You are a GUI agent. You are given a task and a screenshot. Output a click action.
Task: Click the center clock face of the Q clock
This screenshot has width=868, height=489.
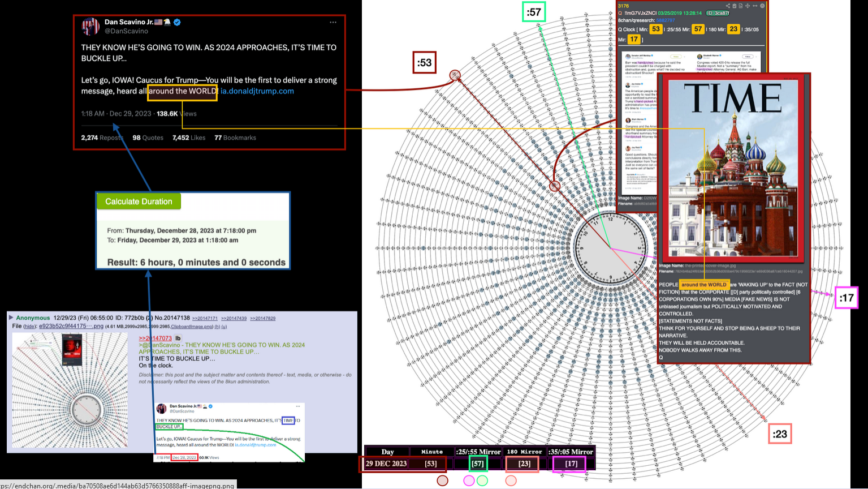tap(611, 247)
